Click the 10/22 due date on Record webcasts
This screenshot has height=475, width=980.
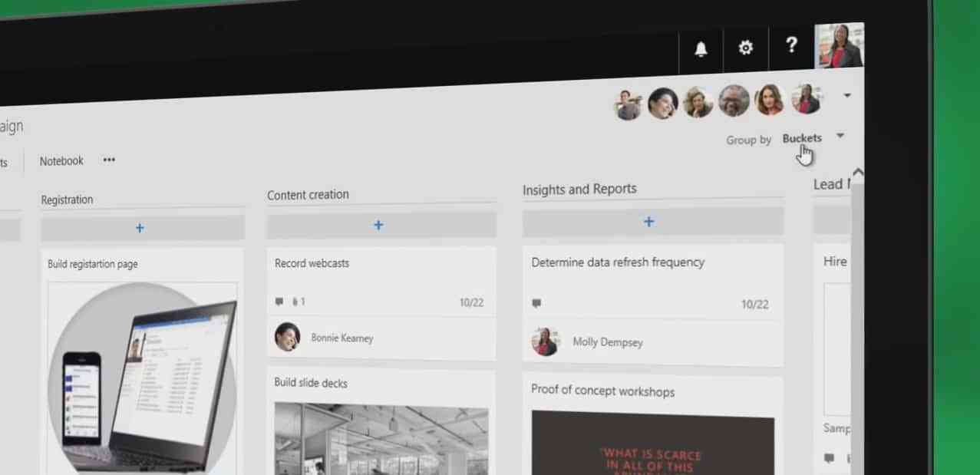coord(471,302)
